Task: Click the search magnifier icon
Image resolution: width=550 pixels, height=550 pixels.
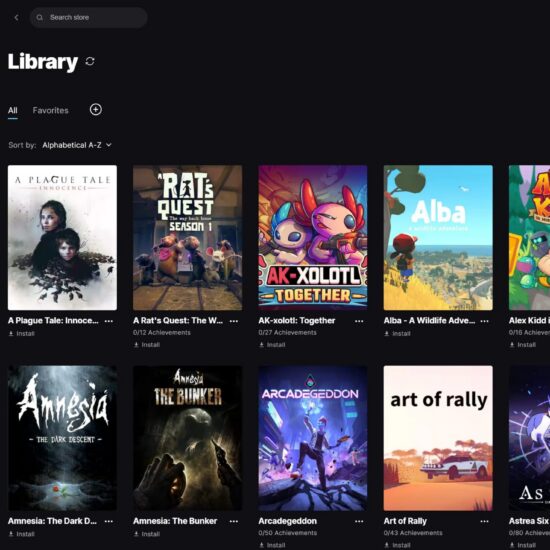Action: [x=40, y=17]
